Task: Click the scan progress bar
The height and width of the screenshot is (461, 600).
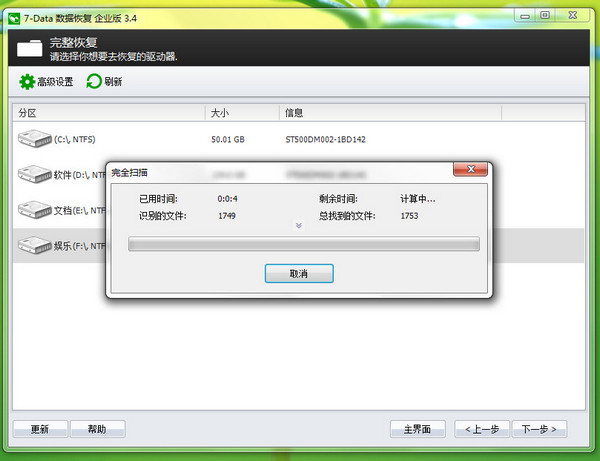Action: pyautogui.click(x=304, y=244)
